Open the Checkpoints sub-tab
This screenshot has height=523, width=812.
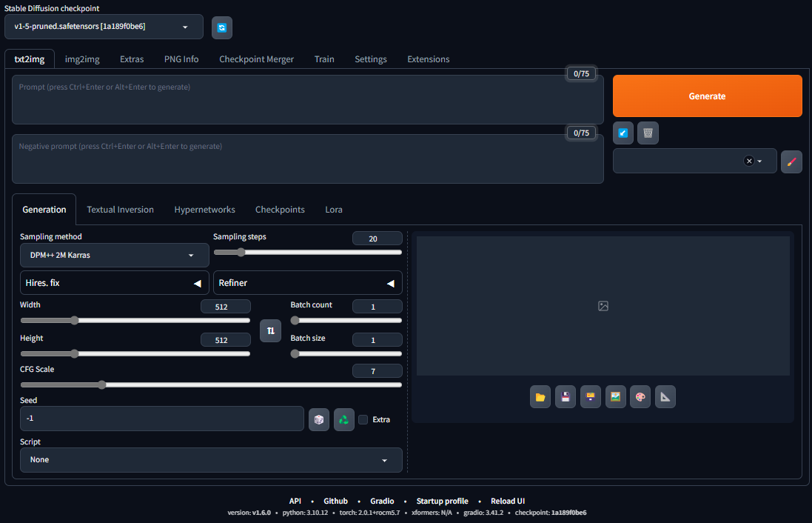[280, 210]
